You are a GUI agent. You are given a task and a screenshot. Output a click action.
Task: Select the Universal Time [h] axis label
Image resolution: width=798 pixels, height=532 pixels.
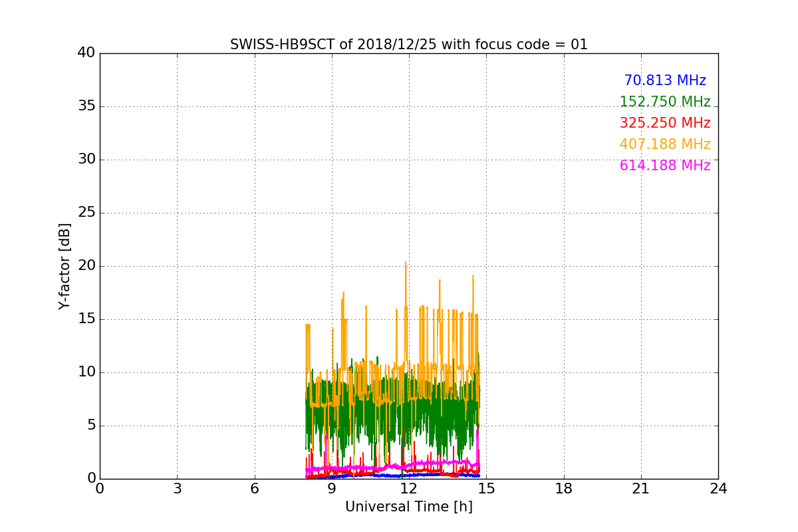pos(409,507)
